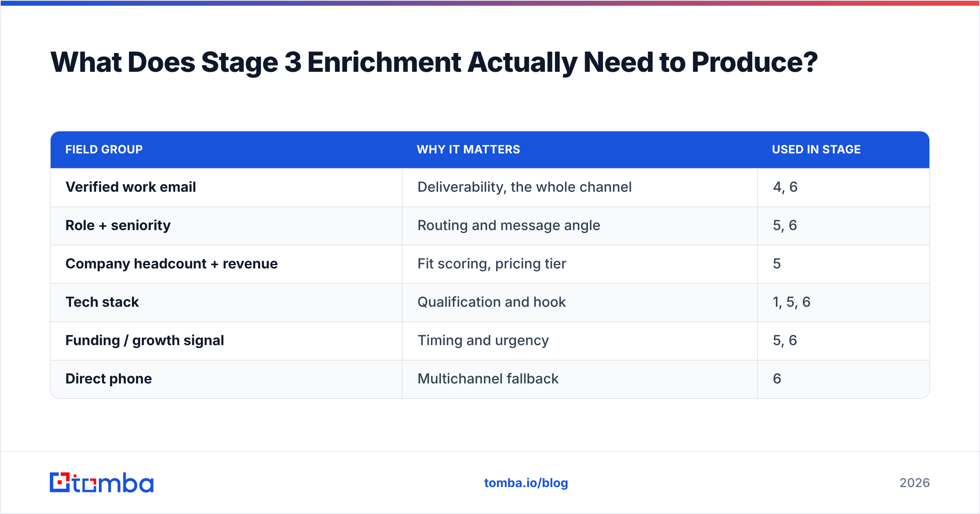Screen dimensions: 980x514
Task: Click the USED IN STAGE column header
Action: (x=816, y=149)
